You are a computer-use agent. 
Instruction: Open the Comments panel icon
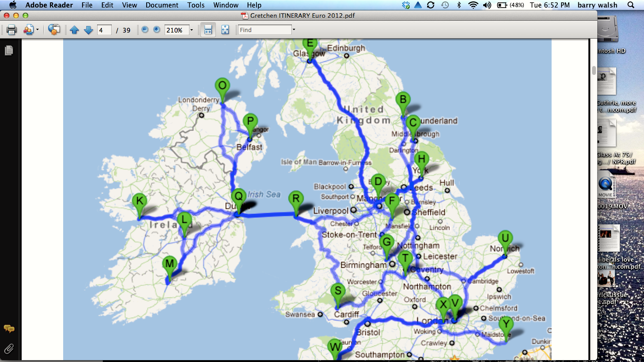pos(8,329)
